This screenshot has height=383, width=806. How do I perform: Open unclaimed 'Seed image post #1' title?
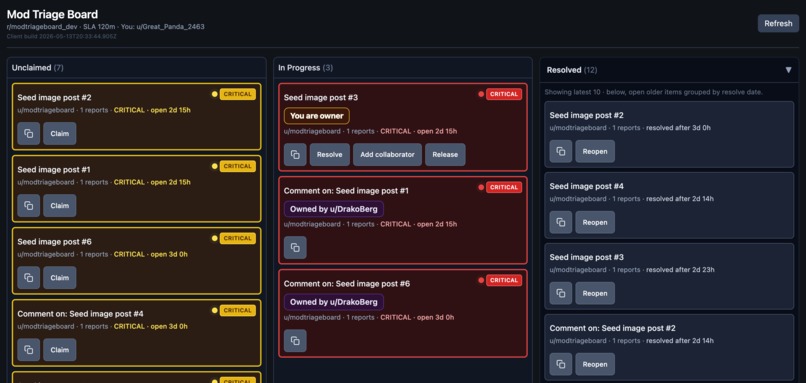click(x=54, y=170)
